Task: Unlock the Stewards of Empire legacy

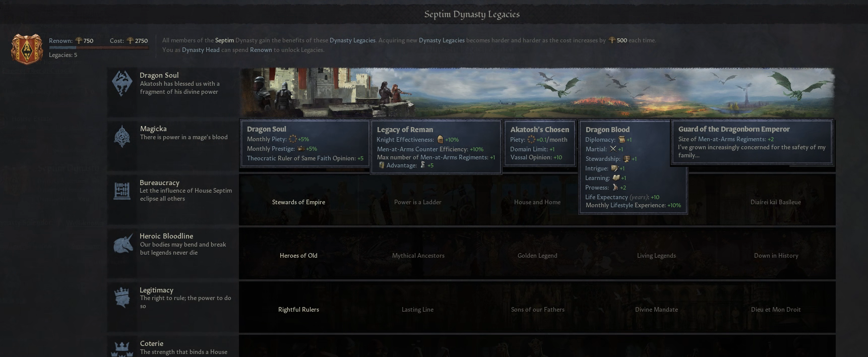Action: coord(298,202)
